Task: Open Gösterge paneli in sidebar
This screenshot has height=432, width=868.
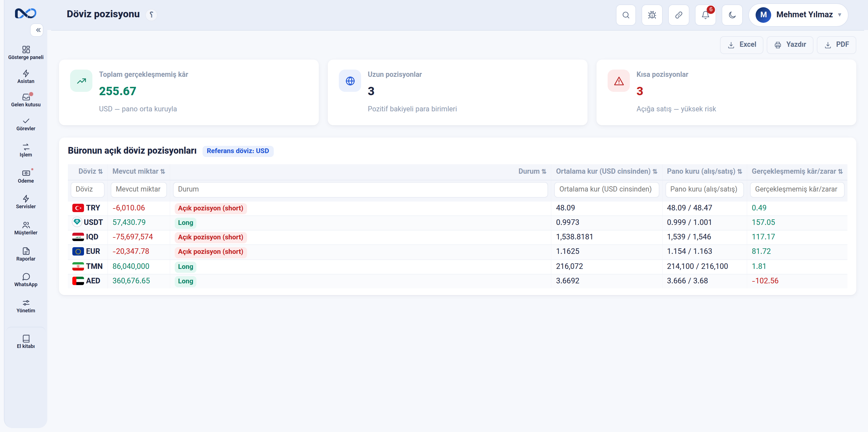Action: coord(26,53)
